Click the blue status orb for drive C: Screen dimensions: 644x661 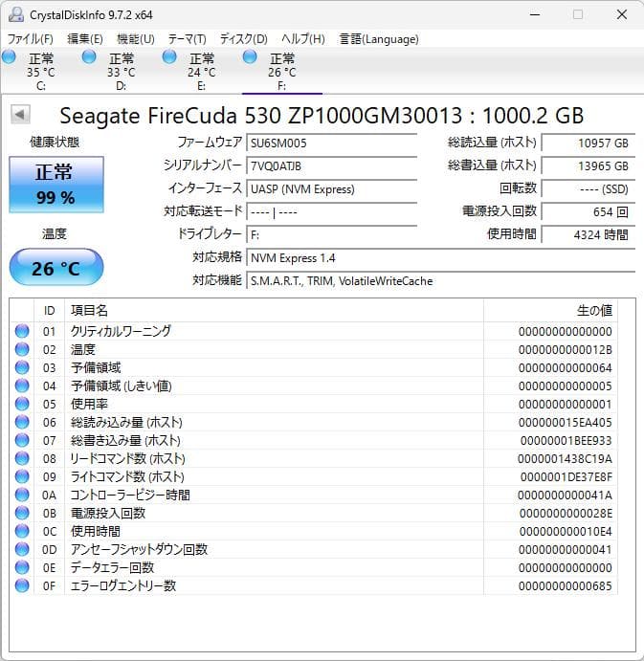[9, 56]
